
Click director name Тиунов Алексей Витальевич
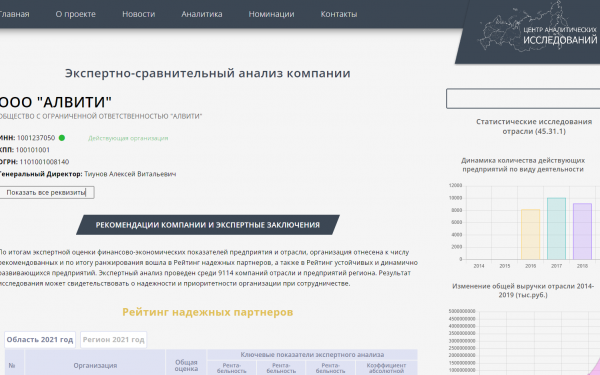(130, 174)
